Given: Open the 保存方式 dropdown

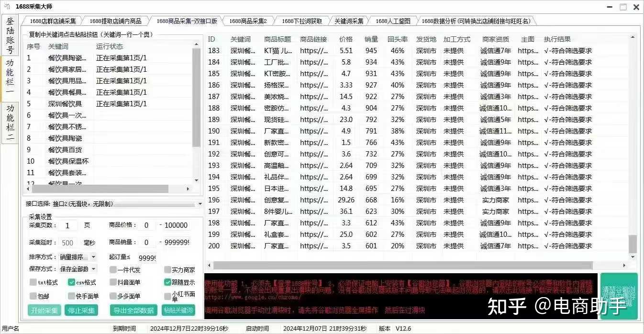Looking at the screenshot, I should 93,269.
